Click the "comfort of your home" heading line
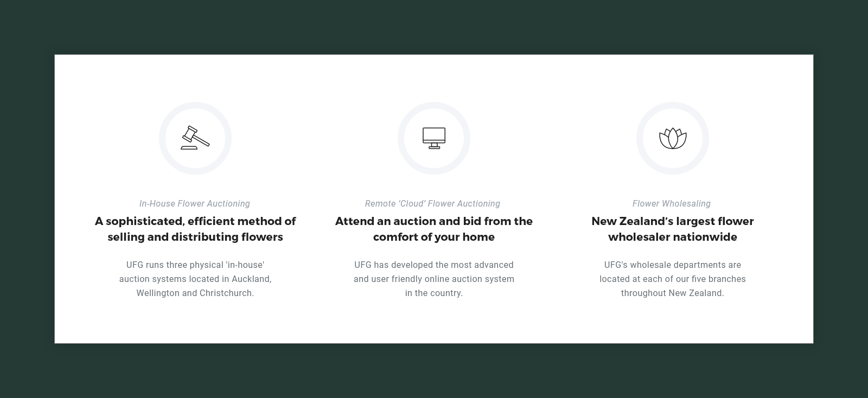The image size is (868, 398). point(434,237)
